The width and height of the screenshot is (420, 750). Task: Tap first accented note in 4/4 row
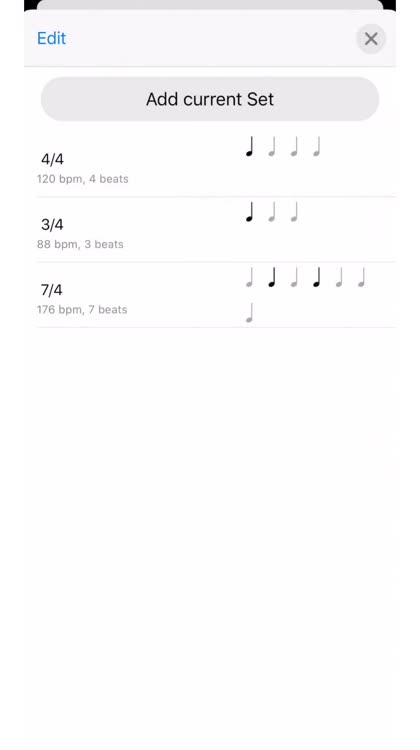tap(249, 146)
